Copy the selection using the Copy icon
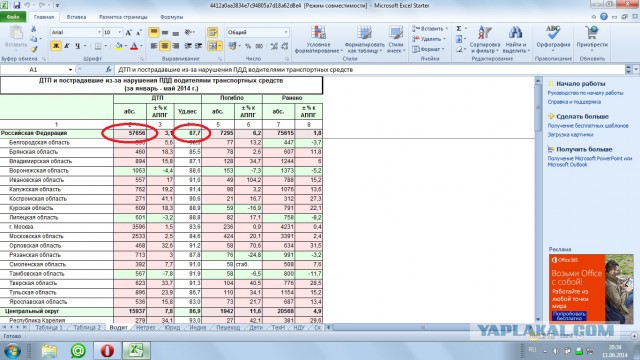The height and width of the screenshot is (360, 640). pyautogui.click(x=33, y=39)
